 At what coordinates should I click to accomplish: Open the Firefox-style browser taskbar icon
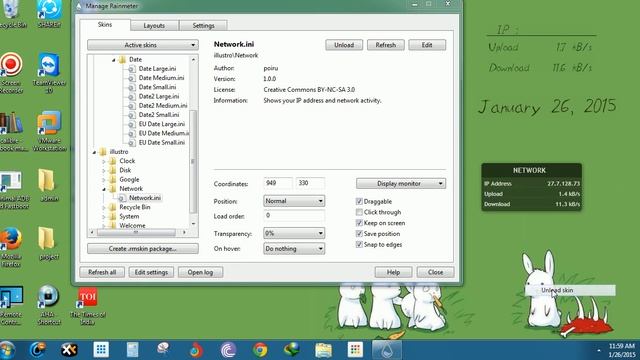[x=196, y=350]
